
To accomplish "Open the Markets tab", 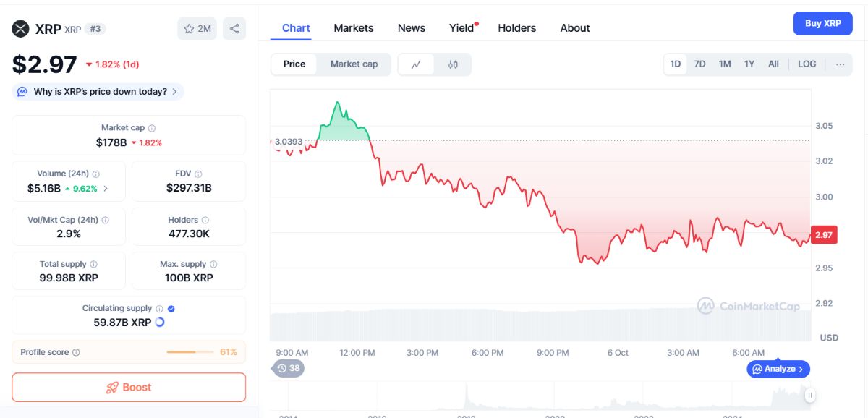I will 354,28.
